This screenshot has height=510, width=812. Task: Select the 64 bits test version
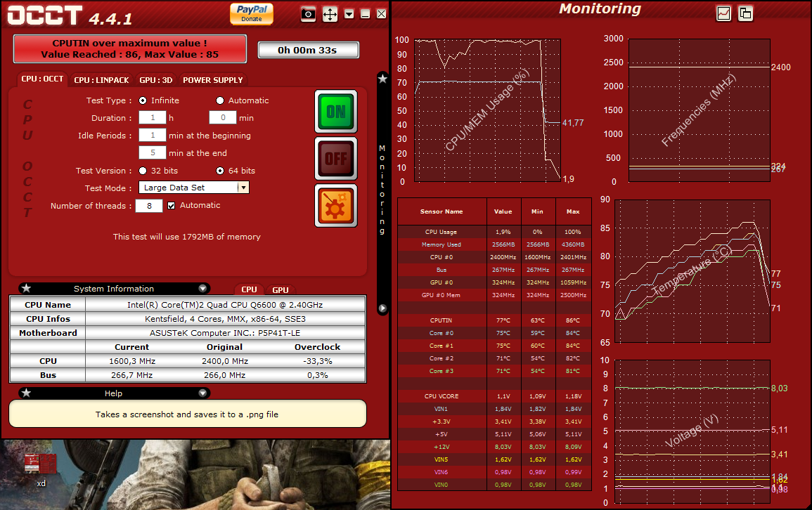[x=220, y=171]
